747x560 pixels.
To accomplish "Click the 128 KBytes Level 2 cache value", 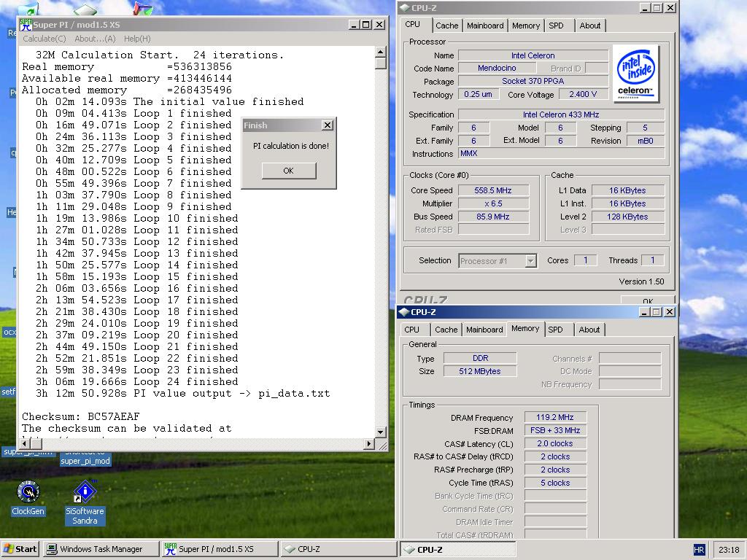I will (627, 217).
